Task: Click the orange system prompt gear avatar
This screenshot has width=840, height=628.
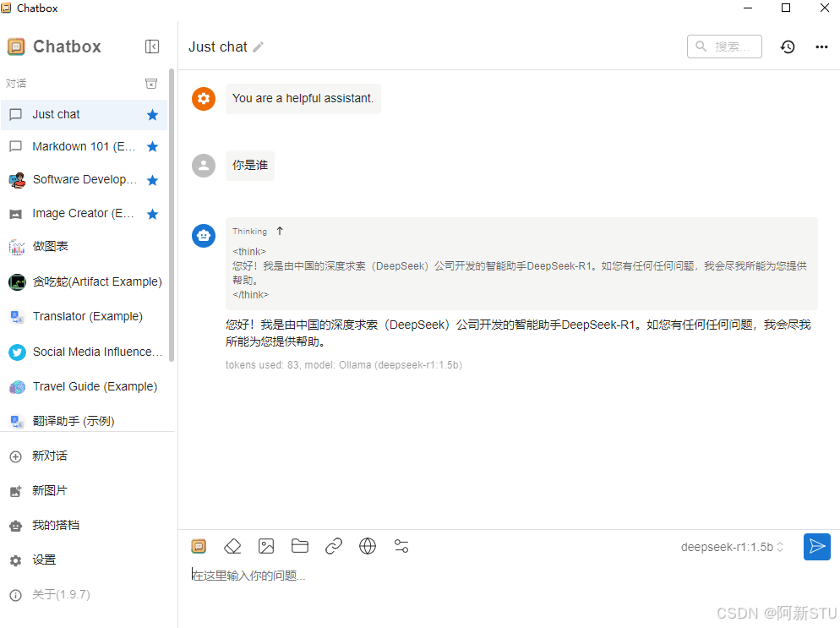Action: click(204, 99)
